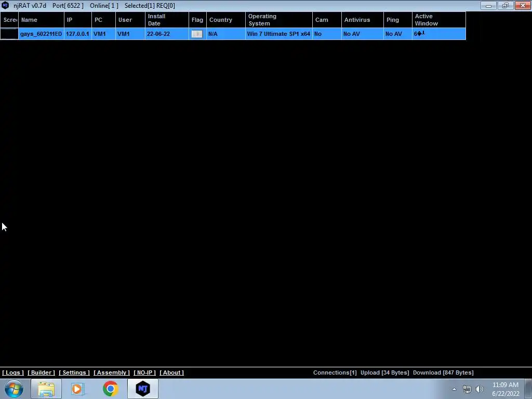Click the Cam column header
This screenshot has height=399, width=532.
(327, 20)
